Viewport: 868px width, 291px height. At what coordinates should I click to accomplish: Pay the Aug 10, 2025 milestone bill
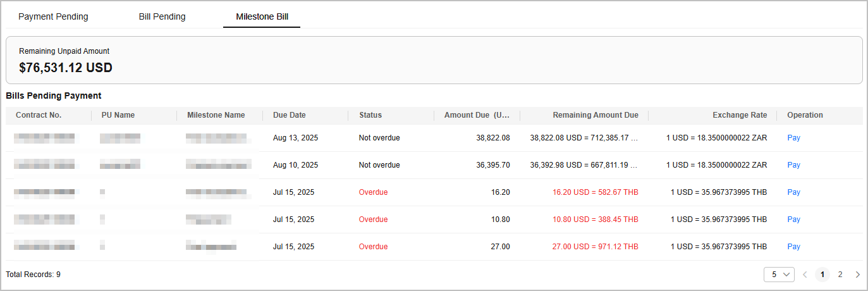point(793,165)
